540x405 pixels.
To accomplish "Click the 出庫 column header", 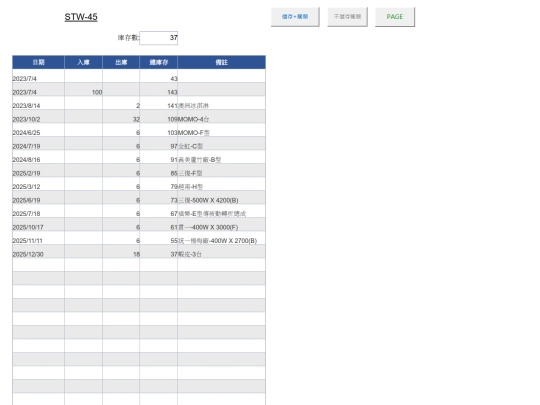I will 121,62.
